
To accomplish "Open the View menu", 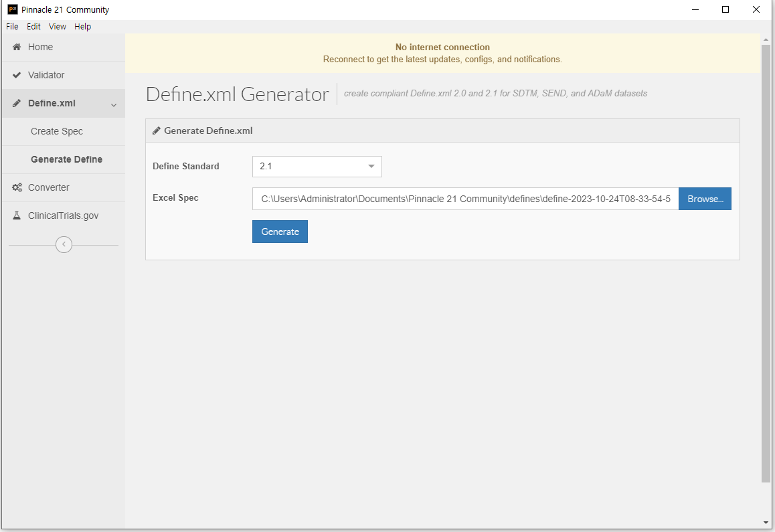I will 58,27.
